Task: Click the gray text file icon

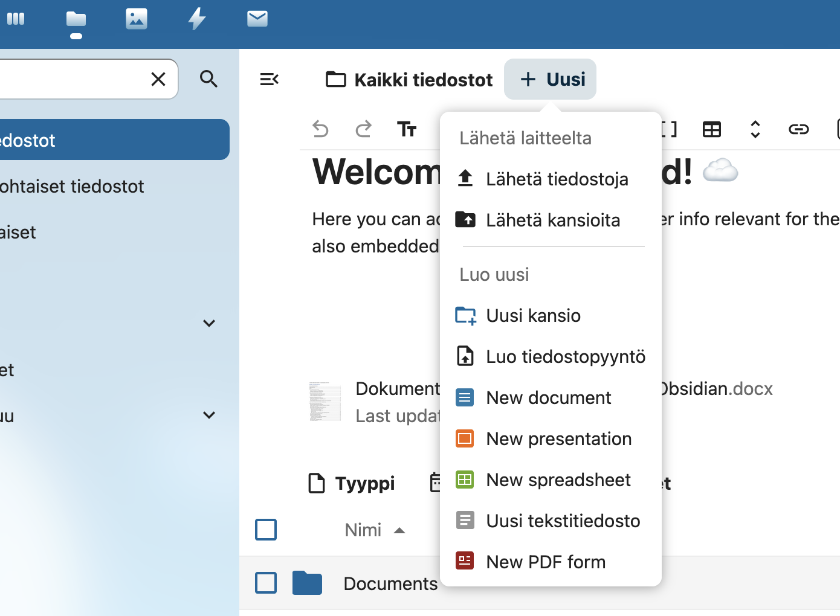Action: [x=465, y=520]
